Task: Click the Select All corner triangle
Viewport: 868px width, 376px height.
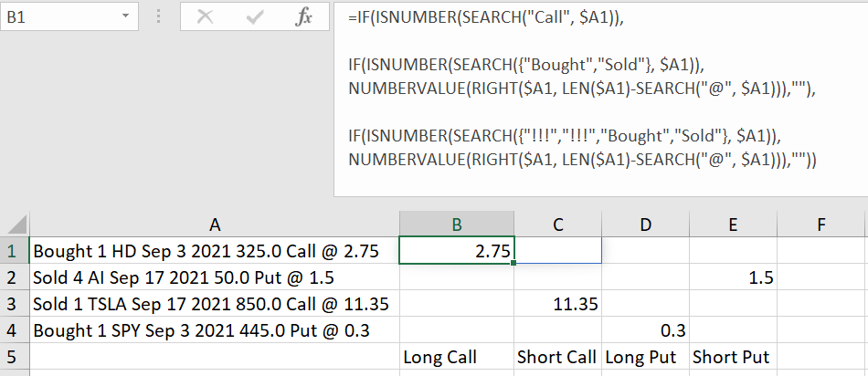Action: click(x=15, y=224)
